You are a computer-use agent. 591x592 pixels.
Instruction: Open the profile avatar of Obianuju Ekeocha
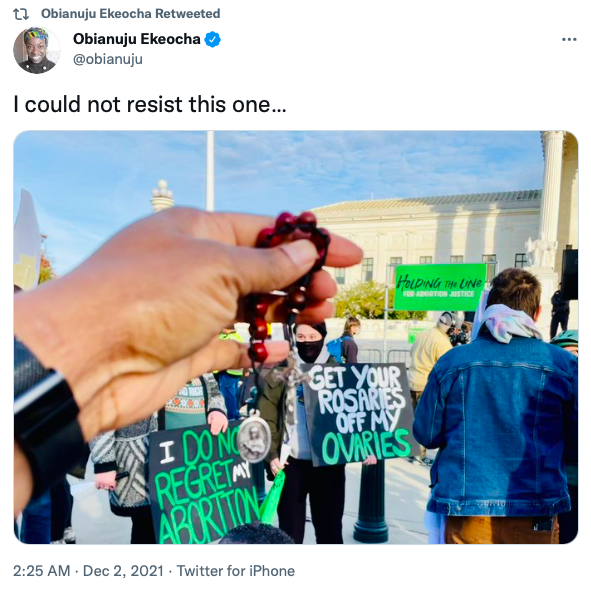(x=37, y=50)
